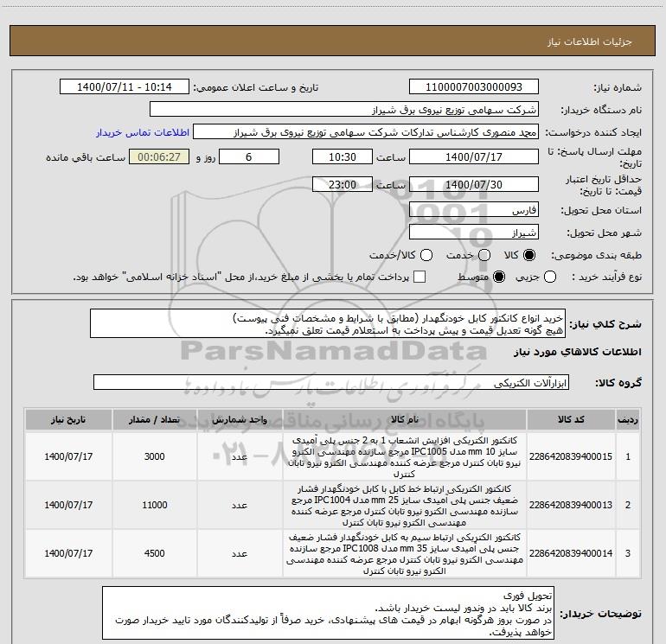Toggle the اسناد خزانه اسلامی payment checkbox
The image size is (666, 644).
(419, 277)
